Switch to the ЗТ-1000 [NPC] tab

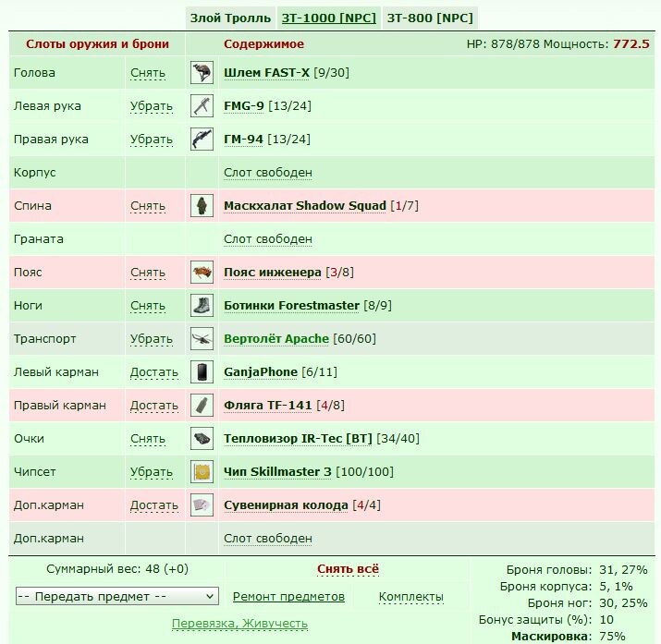pyautogui.click(x=329, y=18)
